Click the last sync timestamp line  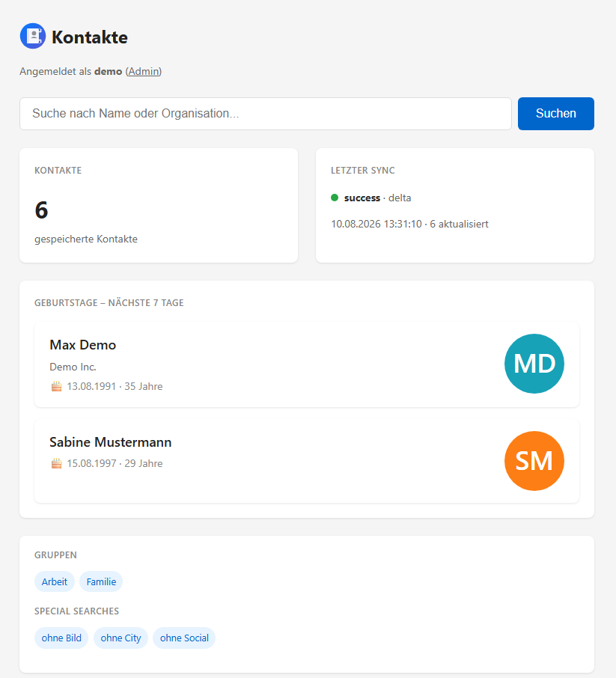[409, 224]
